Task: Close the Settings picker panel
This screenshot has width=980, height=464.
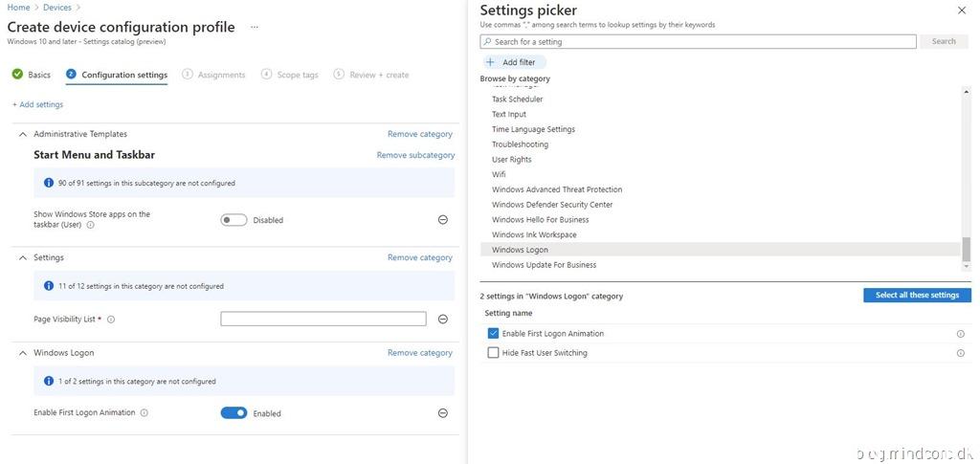Action: click(x=962, y=11)
